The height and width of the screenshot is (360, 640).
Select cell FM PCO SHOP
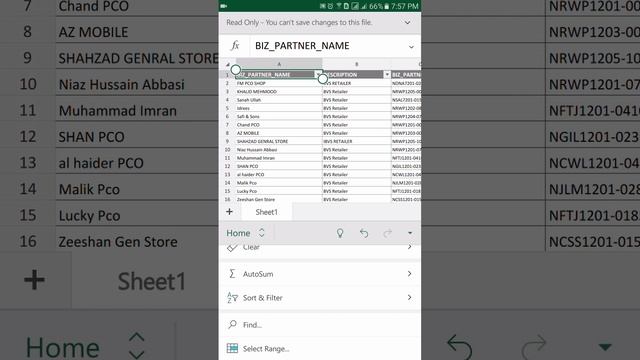click(279, 83)
